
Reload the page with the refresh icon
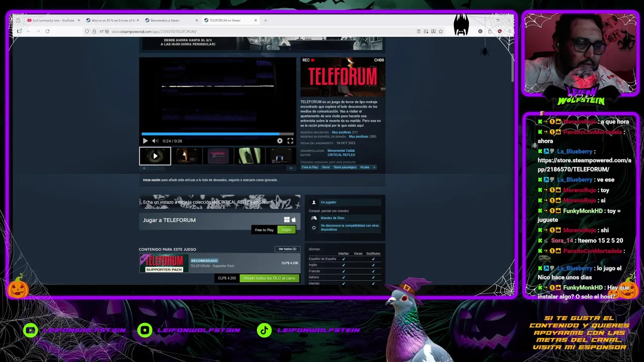click(47, 31)
